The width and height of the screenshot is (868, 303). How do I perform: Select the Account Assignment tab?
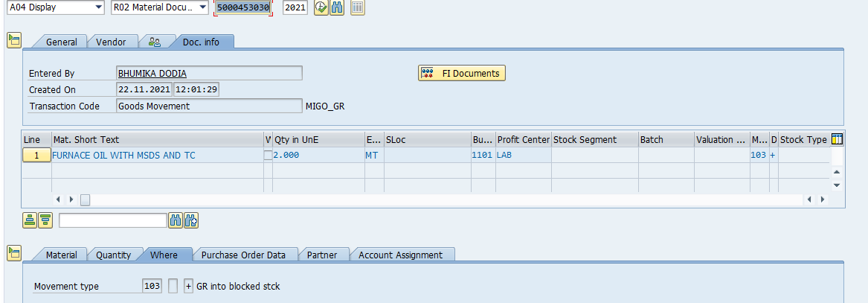click(400, 255)
